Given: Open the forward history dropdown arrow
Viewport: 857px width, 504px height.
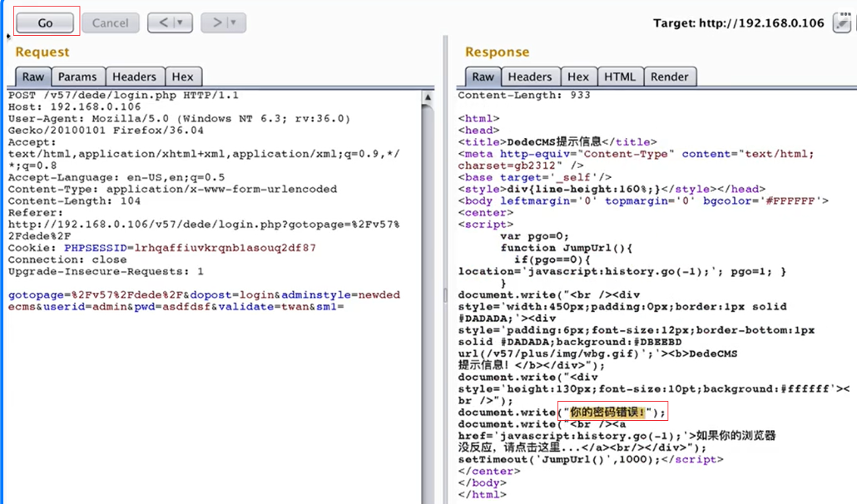Looking at the screenshot, I should [235, 22].
